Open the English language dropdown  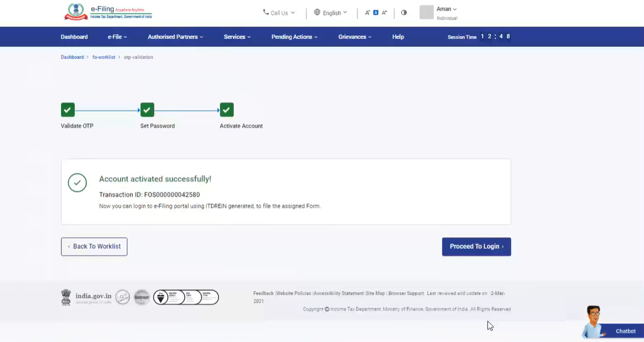331,13
